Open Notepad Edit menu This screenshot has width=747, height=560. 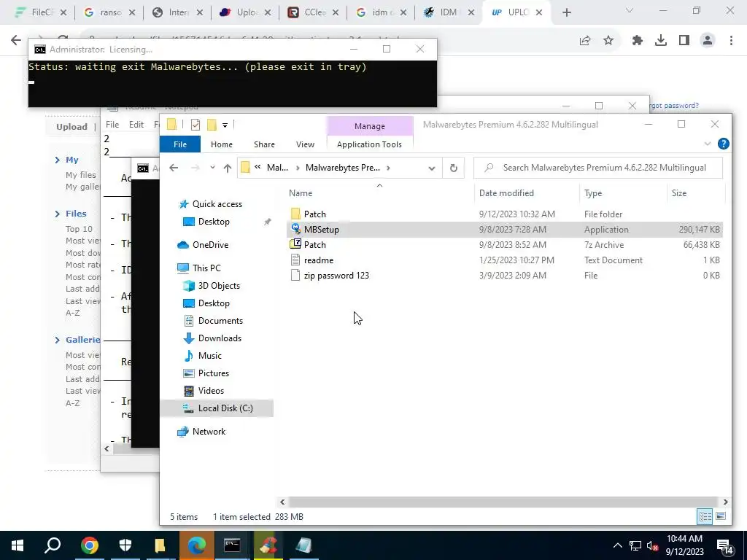(136, 124)
